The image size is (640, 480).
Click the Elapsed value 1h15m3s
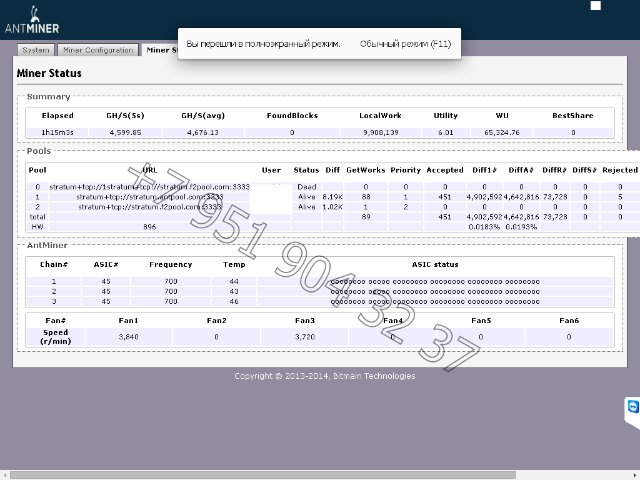pos(58,132)
